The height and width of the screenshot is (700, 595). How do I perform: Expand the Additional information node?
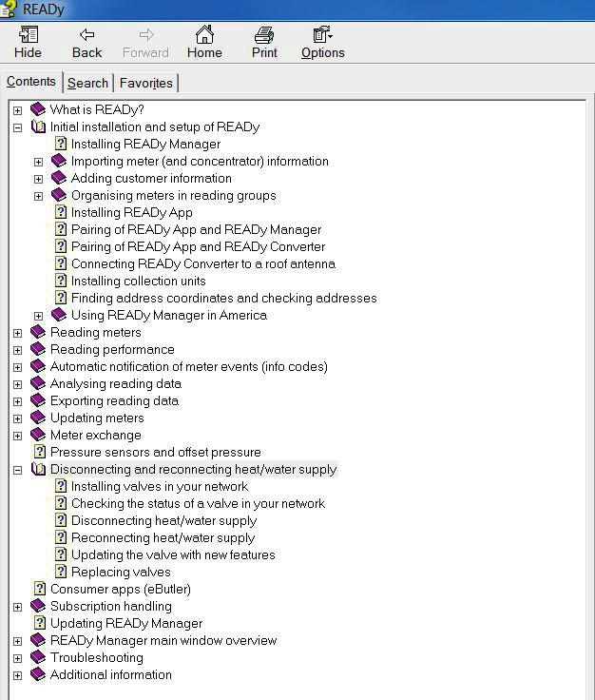(17, 675)
